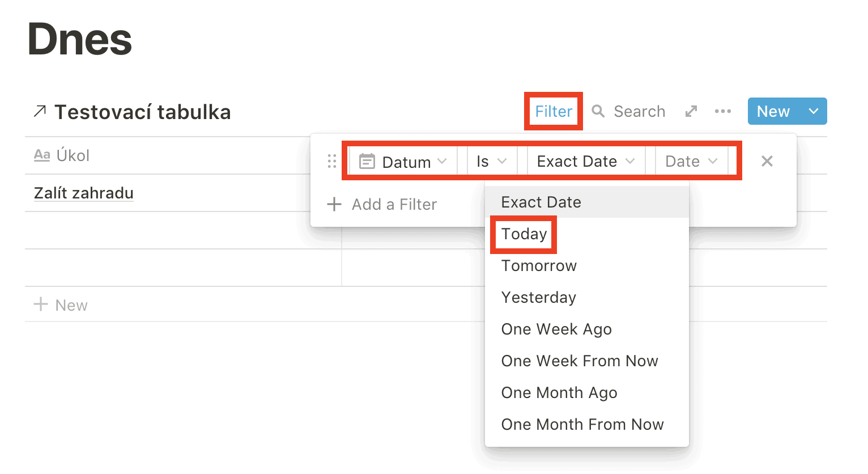Click the arrow icon beside Testovací tabulka
Screen dimensions: 868x474
[40, 112]
